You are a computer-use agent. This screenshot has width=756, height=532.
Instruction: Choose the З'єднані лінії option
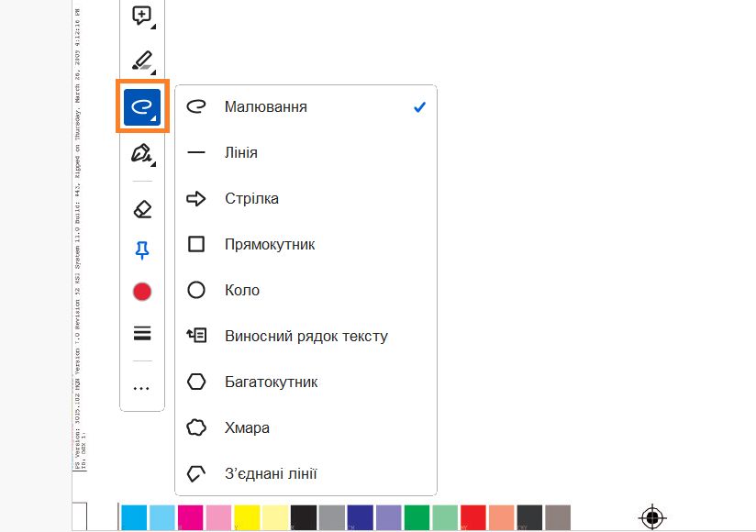pyautogui.click(x=270, y=473)
